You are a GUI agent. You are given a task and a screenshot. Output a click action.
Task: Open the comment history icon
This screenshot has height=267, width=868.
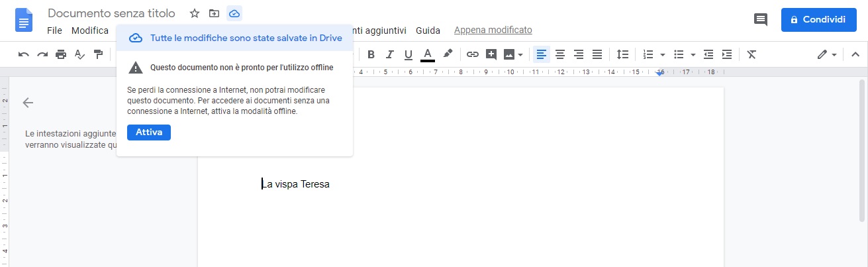[x=761, y=20]
